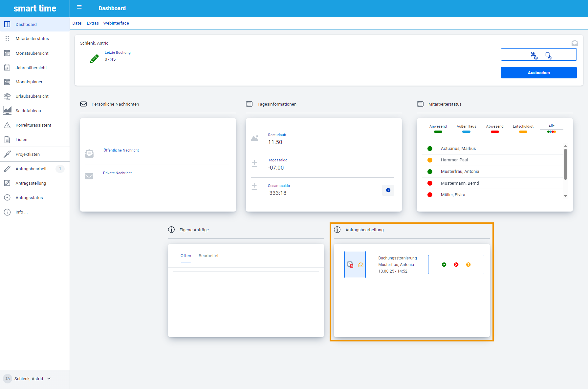Screen dimensions: 588x389
Task: Open Saldotableau from the sidebar
Action: pos(28,111)
